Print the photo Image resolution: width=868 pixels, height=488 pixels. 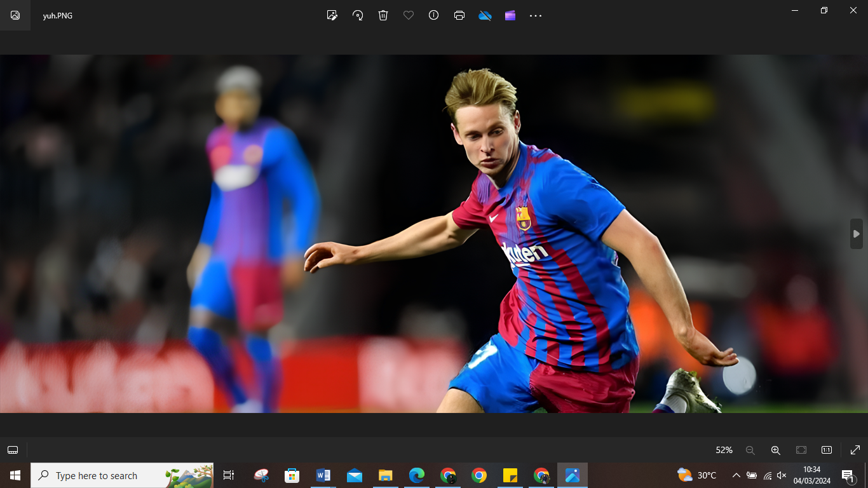pyautogui.click(x=459, y=15)
